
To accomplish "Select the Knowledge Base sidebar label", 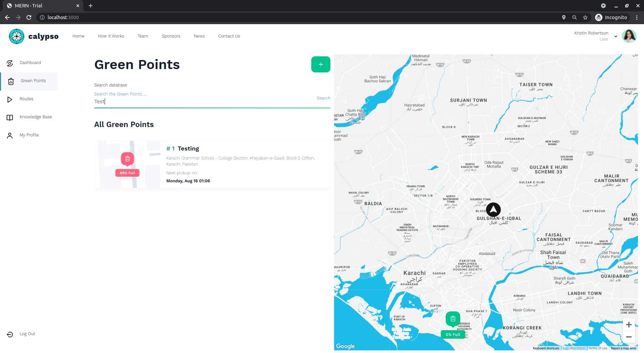I will coord(36,117).
